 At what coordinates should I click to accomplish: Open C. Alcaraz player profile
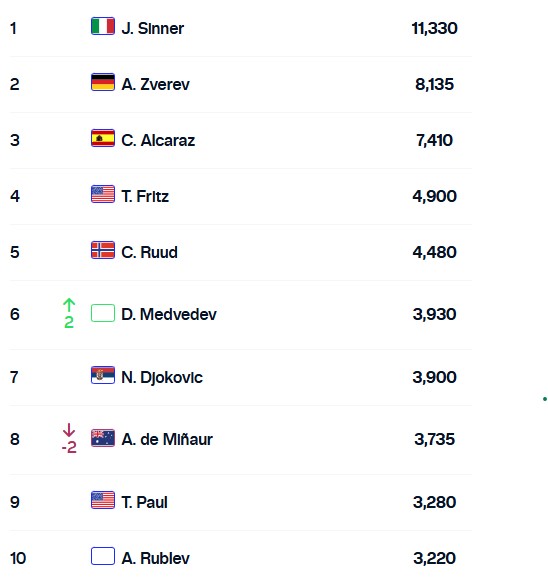click(x=158, y=141)
